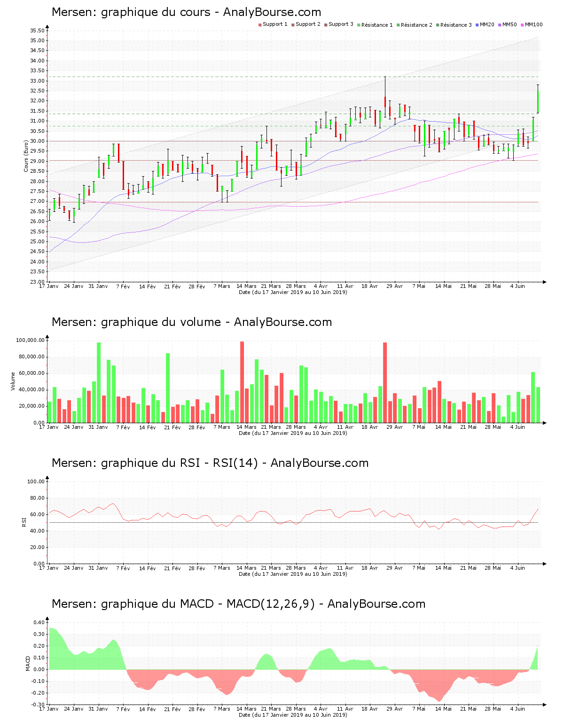Image resolution: width=564 pixels, height=728 pixels.
Task: Click the Résistance 1 legend swatch
Action: (x=359, y=25)
